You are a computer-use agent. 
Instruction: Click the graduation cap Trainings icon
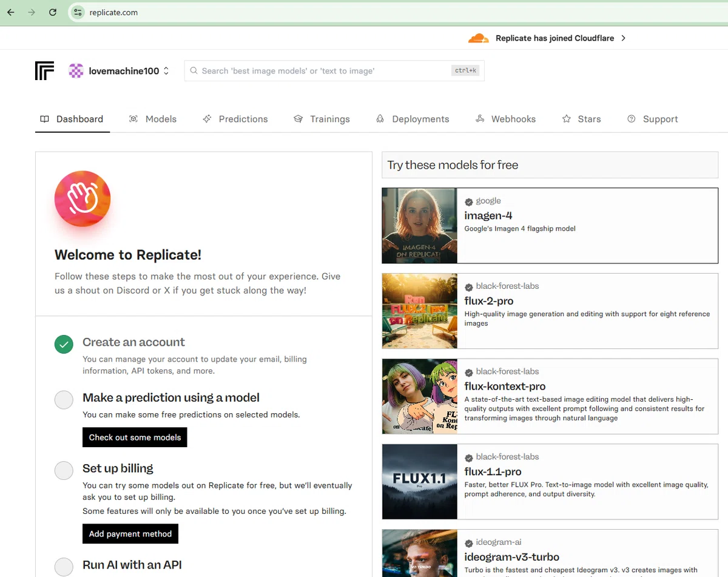click(298, 119)
